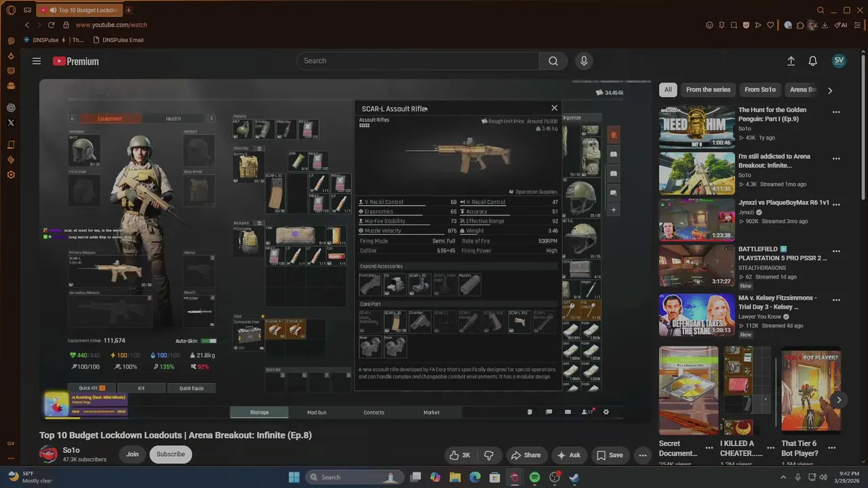Image resolution: width=868 pixels, height=488 pixels.
Task: Dislike the video with thumbs down
Action: click(489, 455)
